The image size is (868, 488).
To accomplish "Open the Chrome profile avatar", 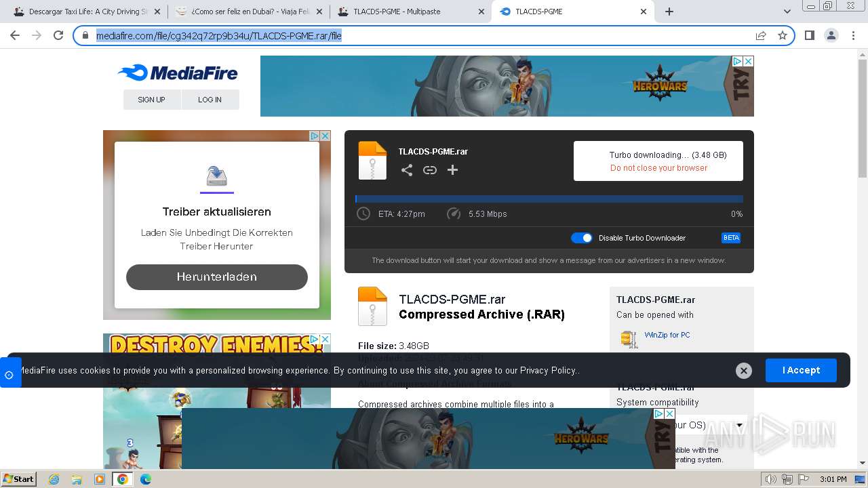I will click(x=831, y=35).
